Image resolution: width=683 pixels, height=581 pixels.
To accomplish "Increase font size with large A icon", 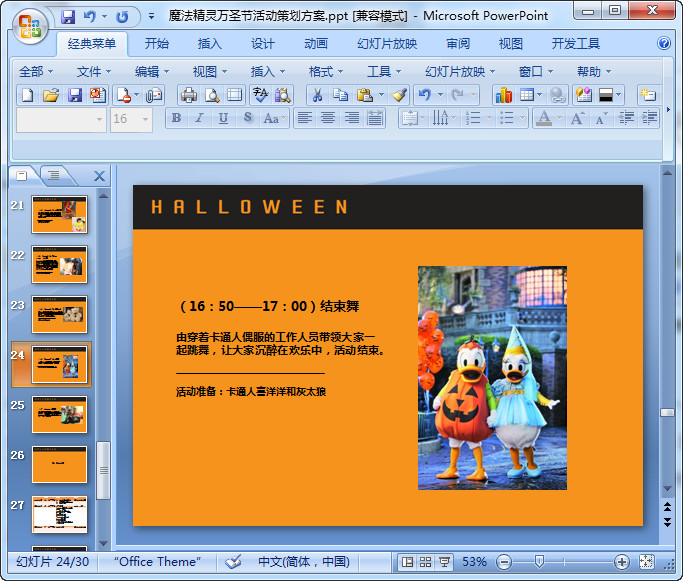I will pyautogui.click(x=578, y=118).
